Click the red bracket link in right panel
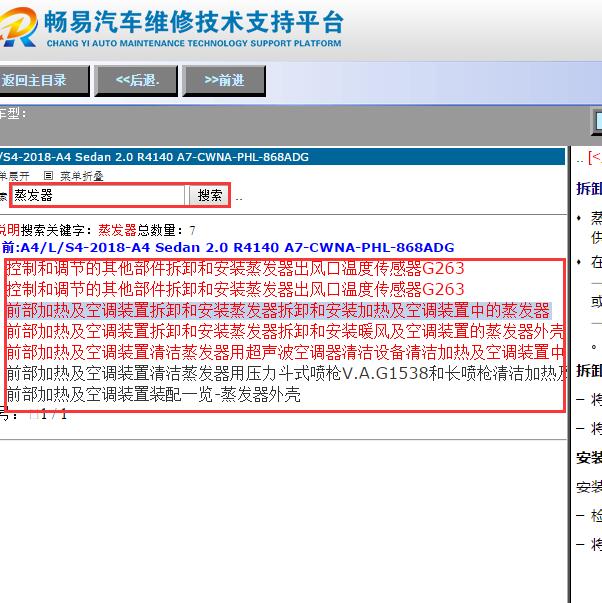Screen dimensions: 602x603 594,157
